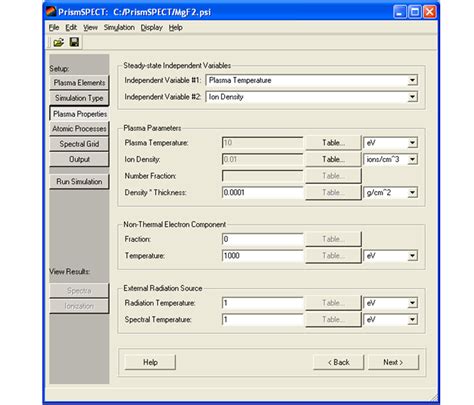The image size is (474, 405).
Task: Expand Independent Variable #1 dropdown
Action: tap(412, 80)
